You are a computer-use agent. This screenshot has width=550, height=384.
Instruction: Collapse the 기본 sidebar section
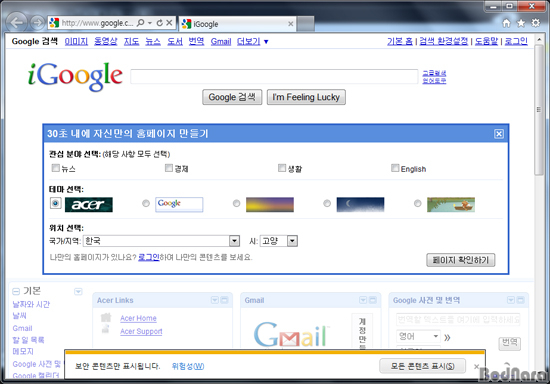tap(16, 291)
